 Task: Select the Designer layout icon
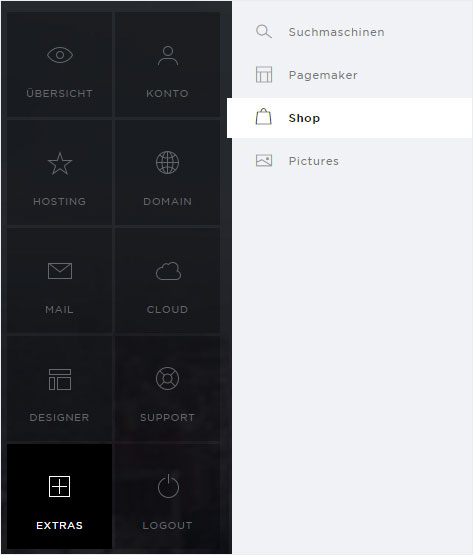(60, 379)
